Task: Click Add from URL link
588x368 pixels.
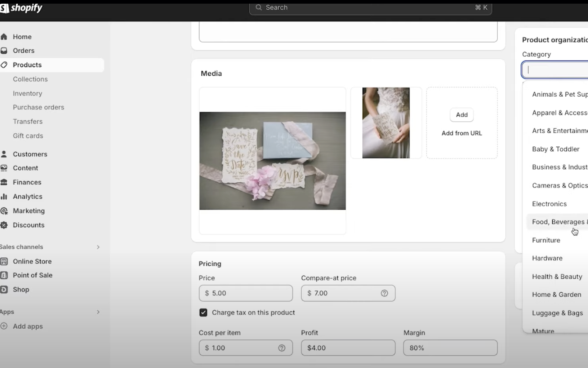Action: (462, 133)
